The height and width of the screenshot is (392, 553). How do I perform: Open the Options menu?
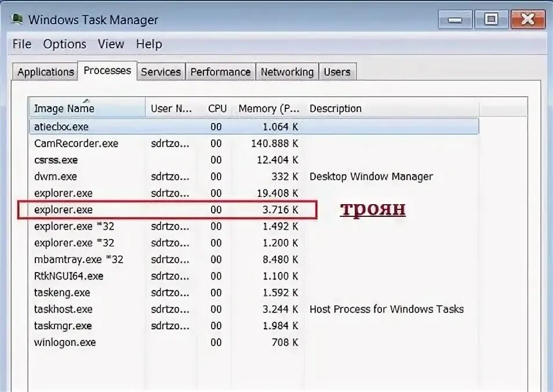(x=64, y=44)
